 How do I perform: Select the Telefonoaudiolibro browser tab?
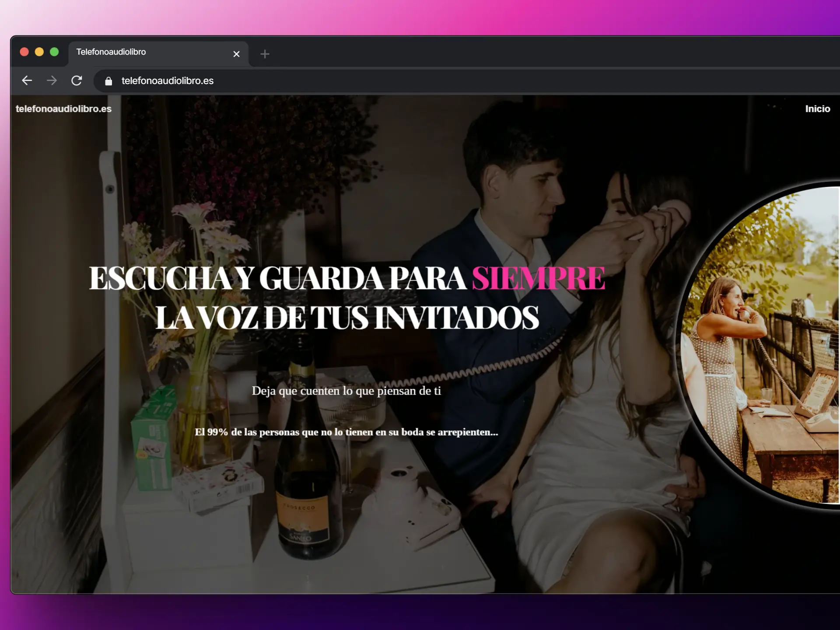131,52
